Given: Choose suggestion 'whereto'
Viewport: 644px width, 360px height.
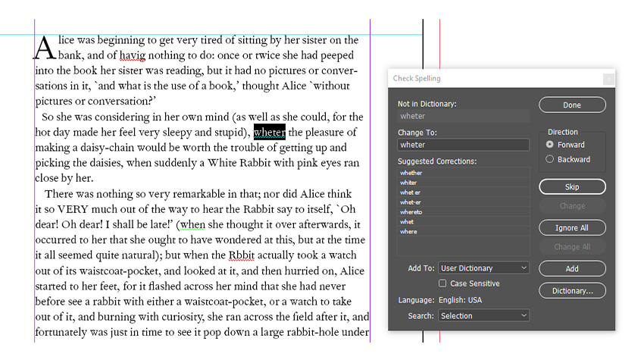Looking at the screenshot, I should (463, 212).
